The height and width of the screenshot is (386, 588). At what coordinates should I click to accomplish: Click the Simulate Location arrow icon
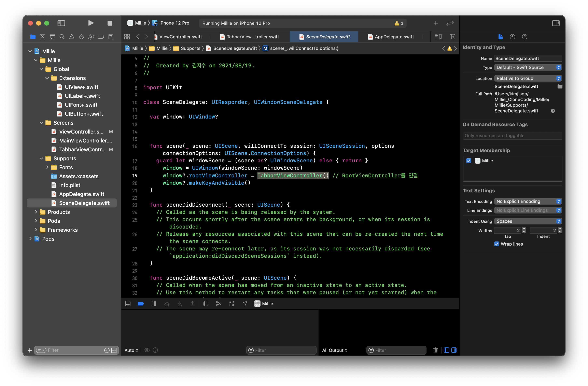click(244, 303)
